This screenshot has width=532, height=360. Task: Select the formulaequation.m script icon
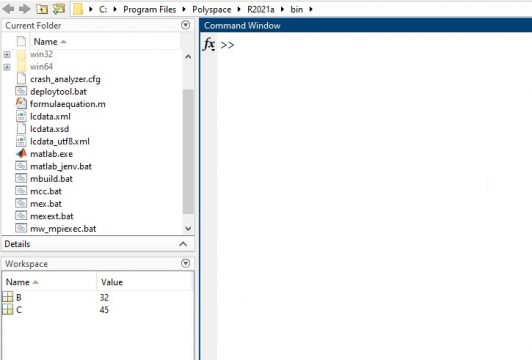[21, 103]
